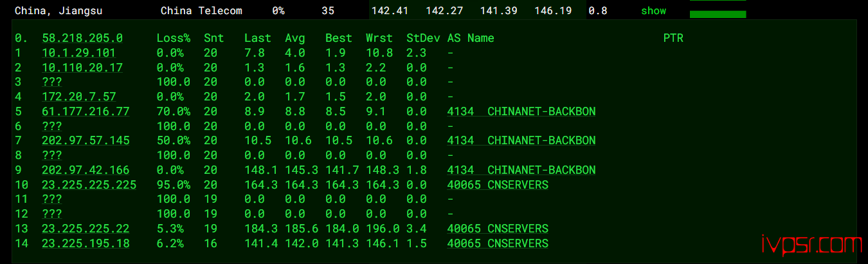Click the 5.3% loss value at hop 13
The height and width of the screenshot is (264, 868).
click(170, 229)
